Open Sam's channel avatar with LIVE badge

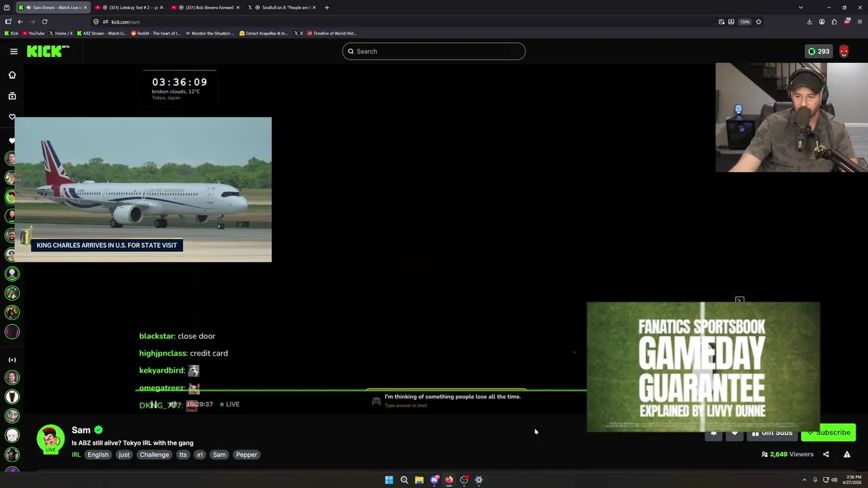(x=50, y=439)
